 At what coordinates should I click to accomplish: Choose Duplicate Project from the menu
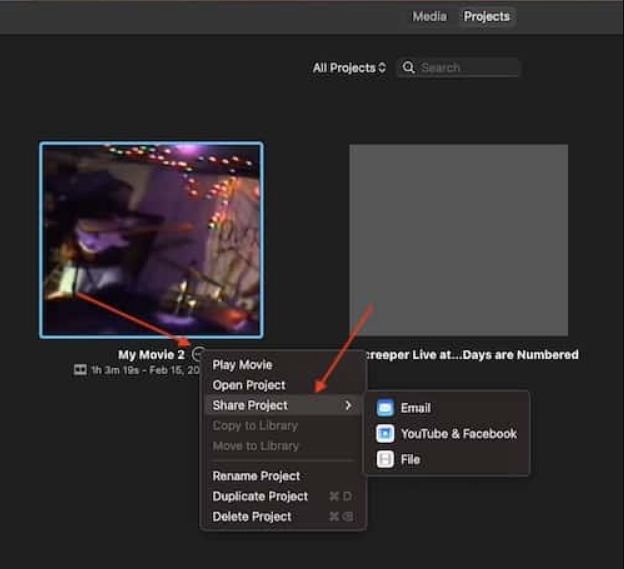pyautogui.click(x=283, y=496)
